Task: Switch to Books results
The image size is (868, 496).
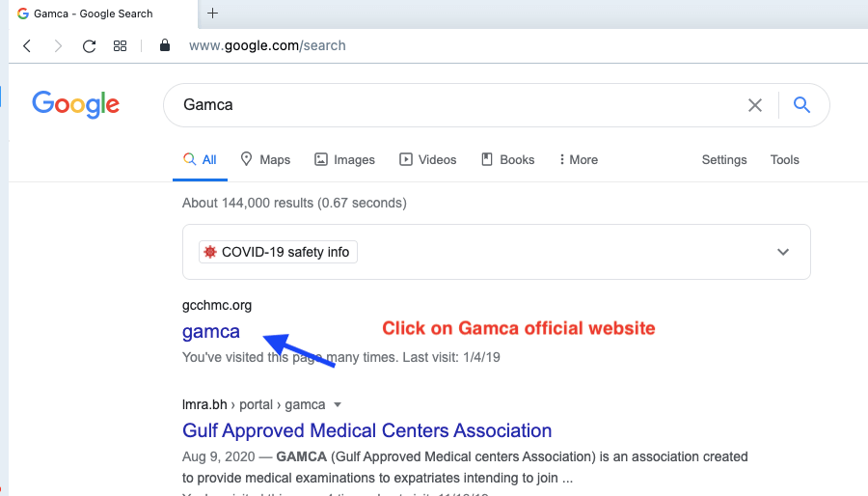Action: [507, 160]
